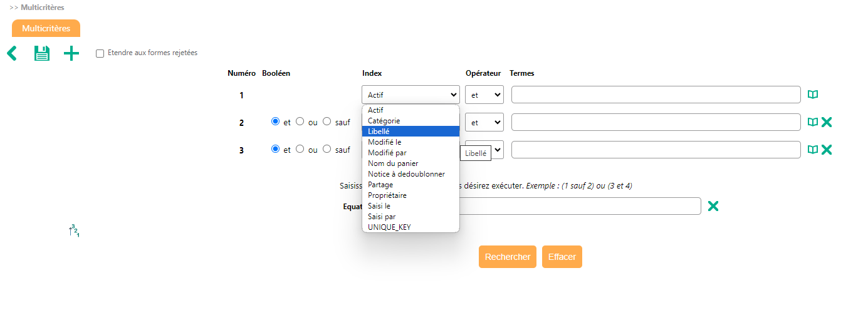Delete criterion row 2 with X icon
The image size is (868, 315).
tap(827, 122)
